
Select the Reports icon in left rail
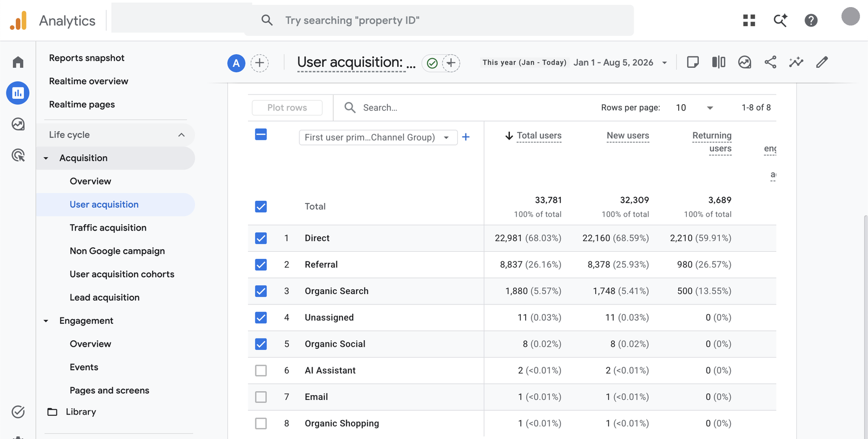pos(18,93)
